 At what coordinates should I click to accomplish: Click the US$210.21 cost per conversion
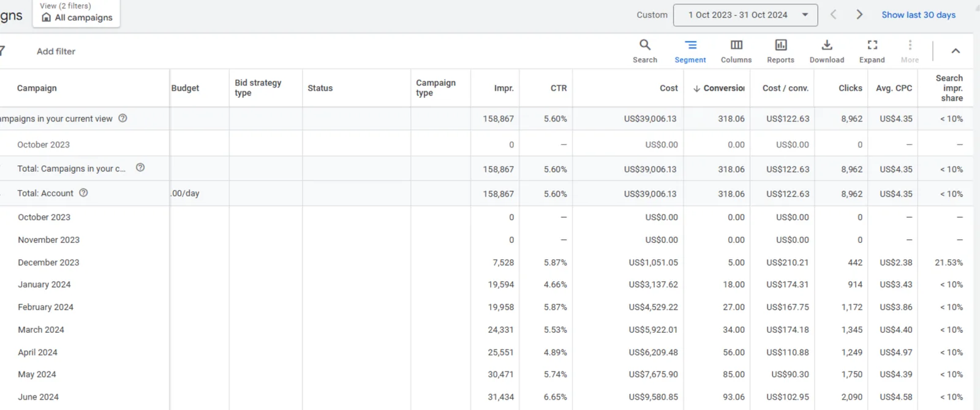pos(788,263)
